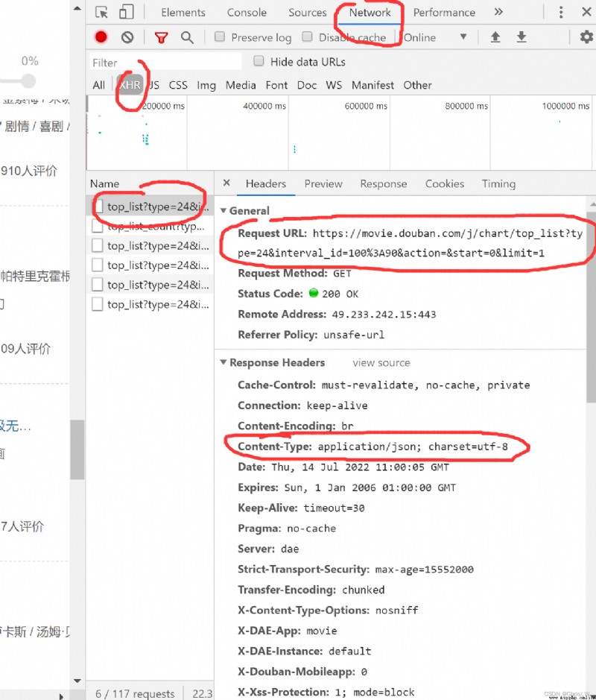Click the Request Method GET entry
The width and height of the screenshot is (596, 700).
[294, 273]
